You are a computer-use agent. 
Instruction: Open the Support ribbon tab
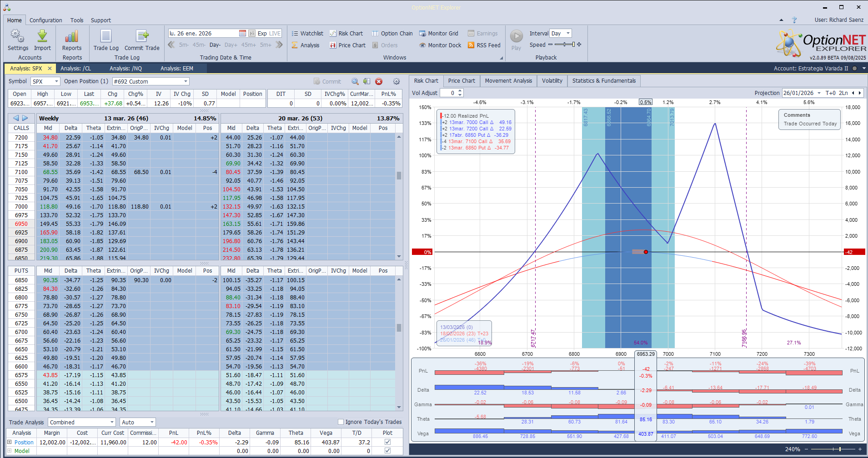pyautogui.click(x=101, y=20)
